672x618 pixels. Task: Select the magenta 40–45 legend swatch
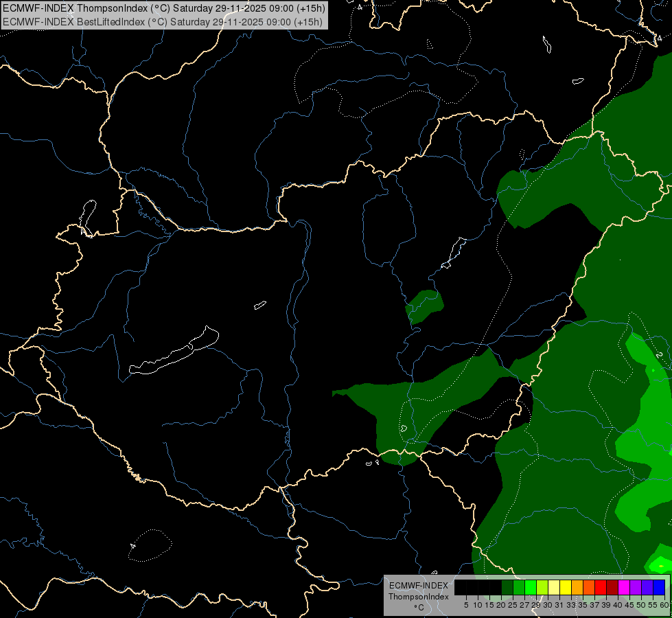pos(624,588)
